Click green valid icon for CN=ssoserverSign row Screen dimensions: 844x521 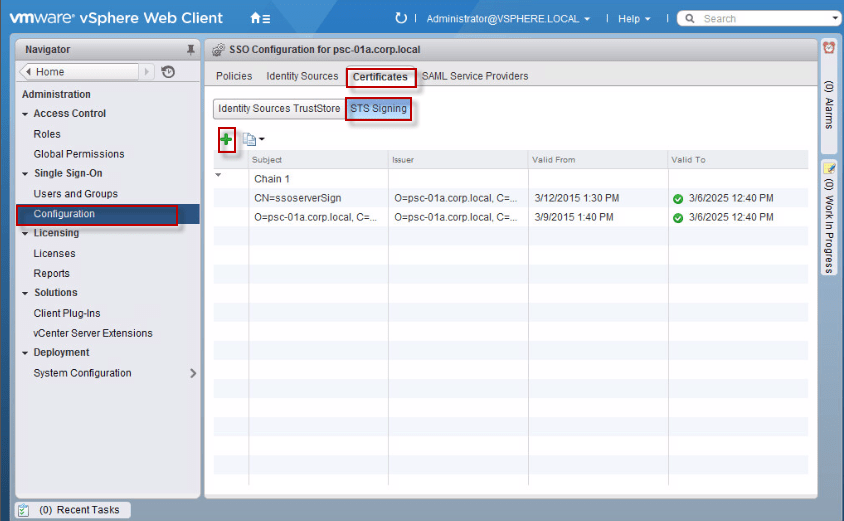(678, 199)
